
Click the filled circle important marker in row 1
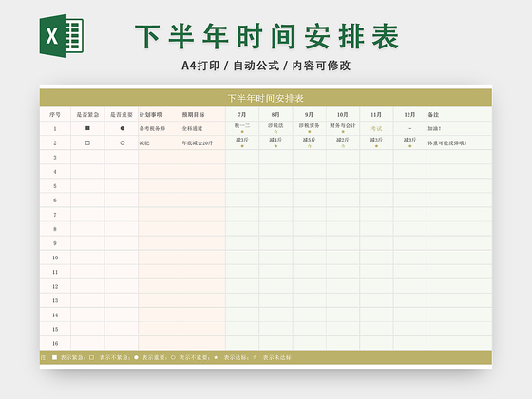click(123, 128)
